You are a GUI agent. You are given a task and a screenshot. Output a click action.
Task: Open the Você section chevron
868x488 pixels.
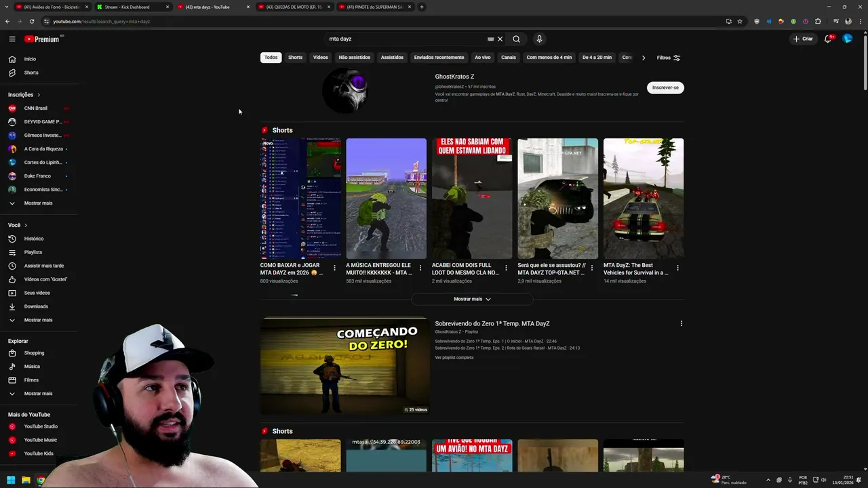click(x=26, y=225)
